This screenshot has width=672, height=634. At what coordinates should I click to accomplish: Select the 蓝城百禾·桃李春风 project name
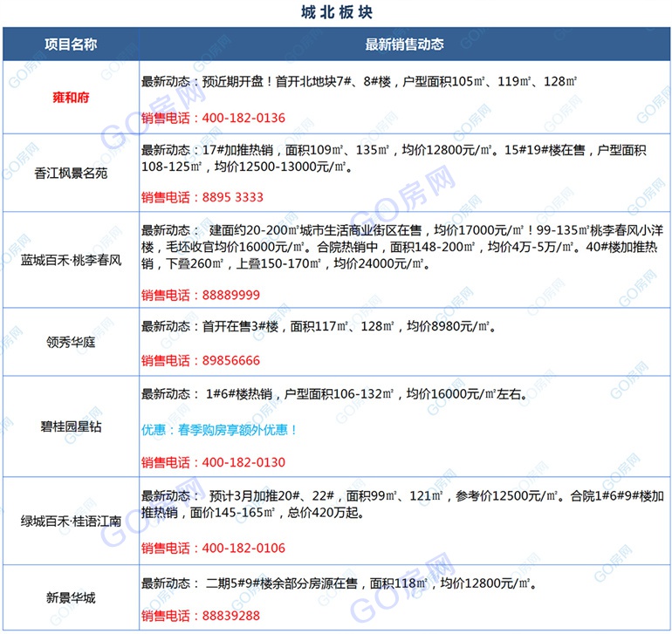point(71,260)
